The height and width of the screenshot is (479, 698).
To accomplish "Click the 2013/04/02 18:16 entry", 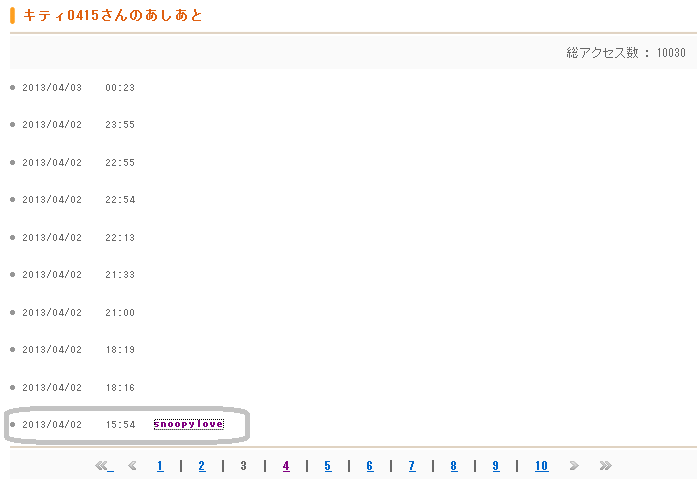I will [78, 388].
